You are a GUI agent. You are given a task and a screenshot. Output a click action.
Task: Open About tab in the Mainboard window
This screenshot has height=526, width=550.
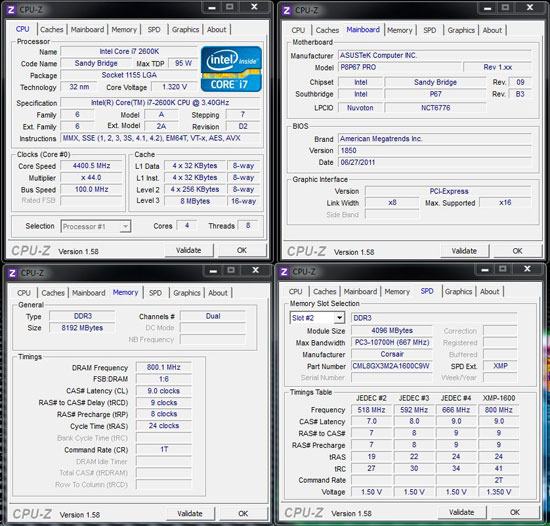[x=492, y=30]
